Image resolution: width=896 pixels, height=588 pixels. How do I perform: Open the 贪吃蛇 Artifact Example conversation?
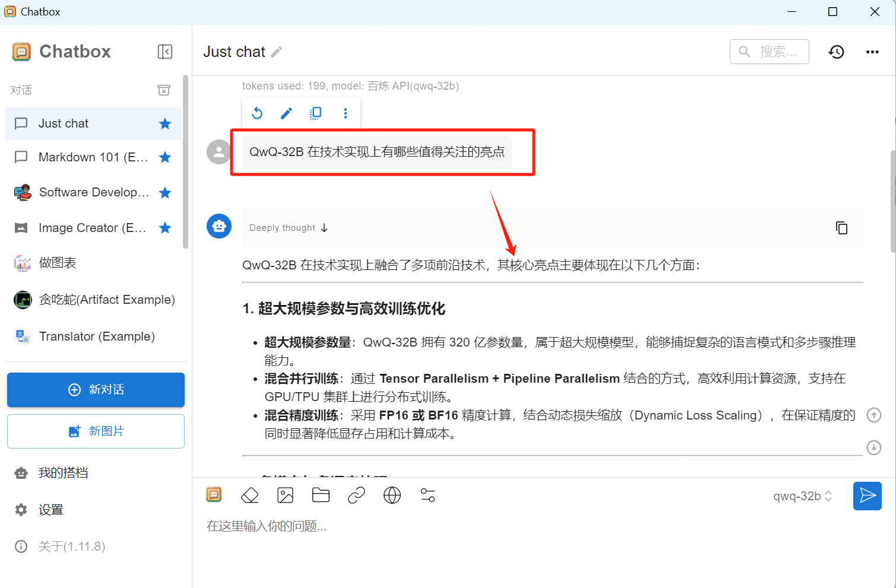click(93, 300)
